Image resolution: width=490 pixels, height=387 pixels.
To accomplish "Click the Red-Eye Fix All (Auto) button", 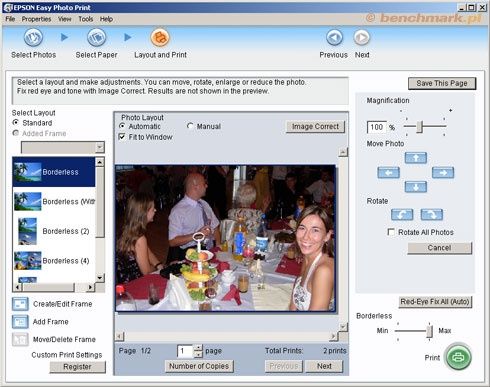I will (435, 302).
